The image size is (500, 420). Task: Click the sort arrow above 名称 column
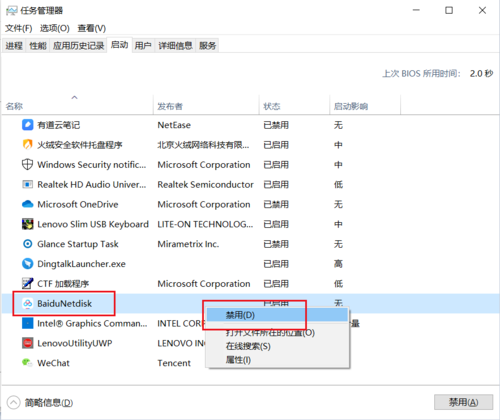pos(75,97)
